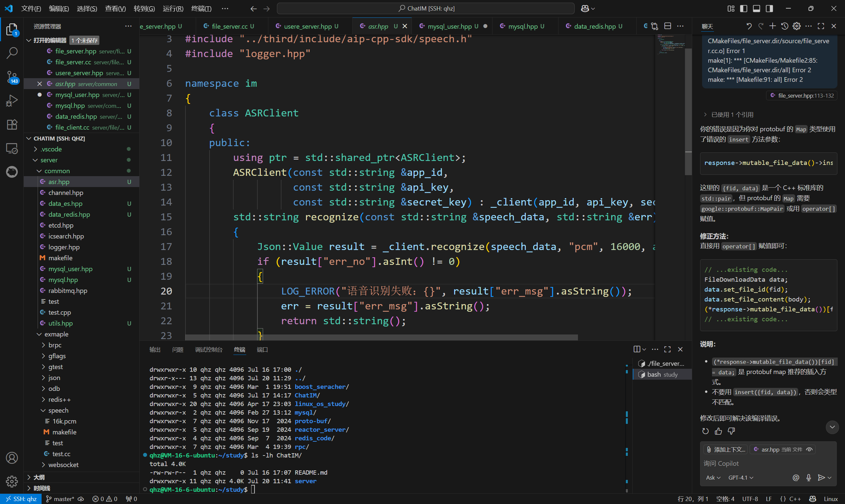Viewport: 845px width, 504px height.
Task: Click the C++ language mode
Action: (x=795, y=499)
